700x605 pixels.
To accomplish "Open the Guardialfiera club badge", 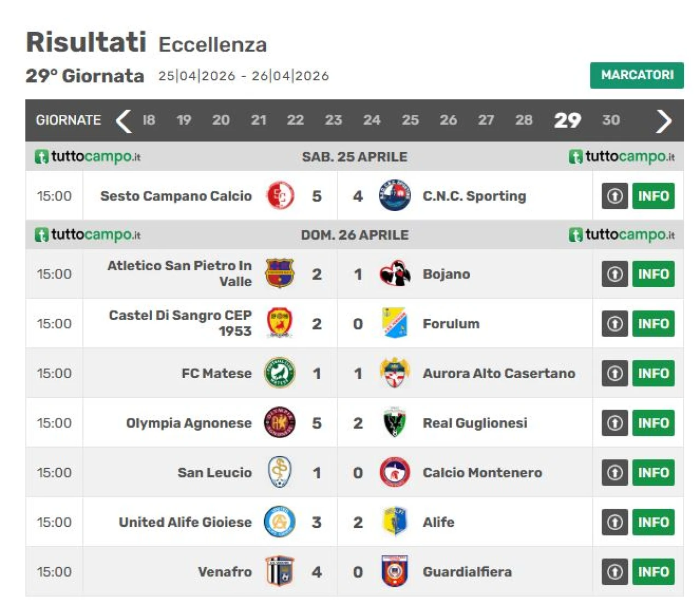I will tap(394, 572).
